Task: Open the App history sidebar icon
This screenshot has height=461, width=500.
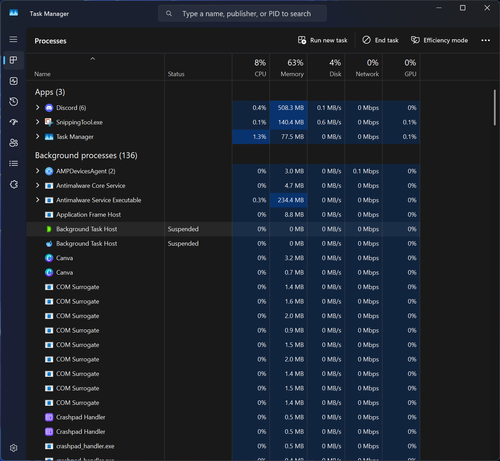Action: [x=13, y=102]
